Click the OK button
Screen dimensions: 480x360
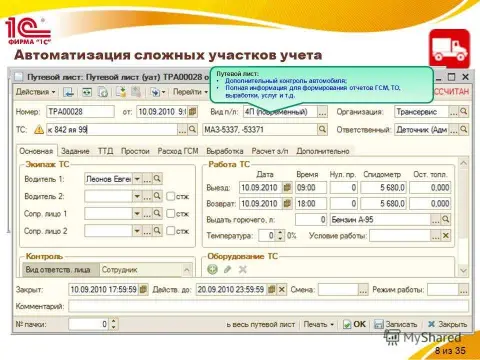(354, 324)
